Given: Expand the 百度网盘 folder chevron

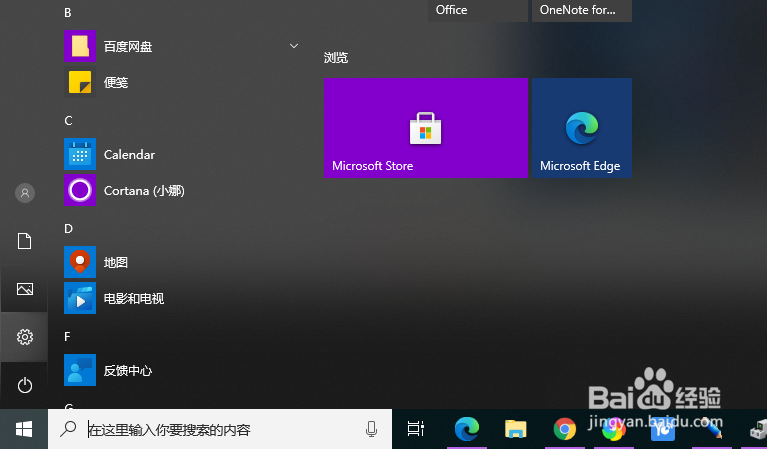Looking at the screenshot, I should (294, 46).
